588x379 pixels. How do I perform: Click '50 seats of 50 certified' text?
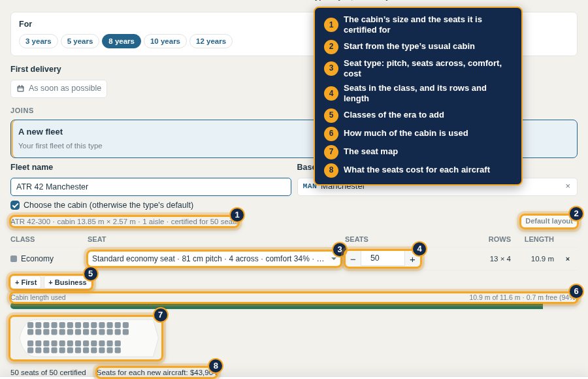point(48,372)
